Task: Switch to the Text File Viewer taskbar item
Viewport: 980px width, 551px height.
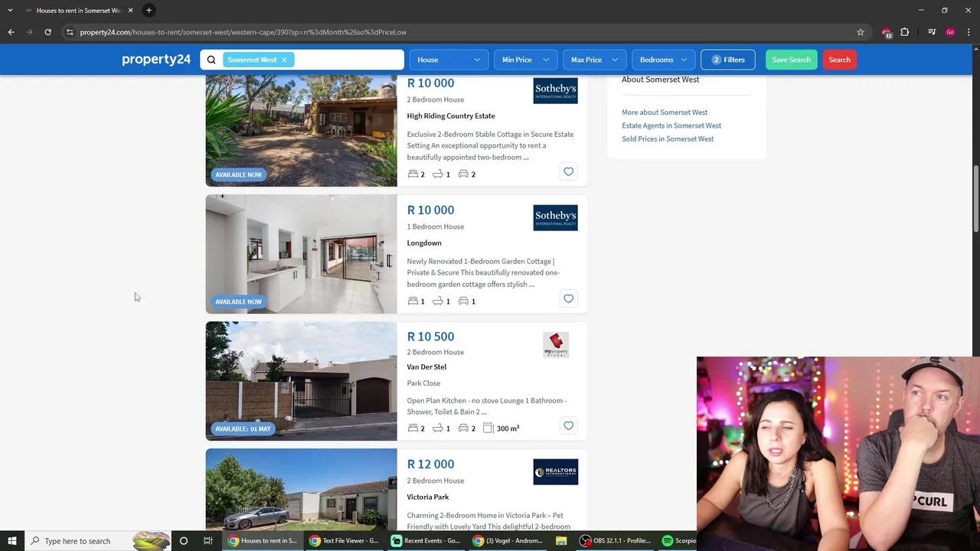Action: click(344, 541)
